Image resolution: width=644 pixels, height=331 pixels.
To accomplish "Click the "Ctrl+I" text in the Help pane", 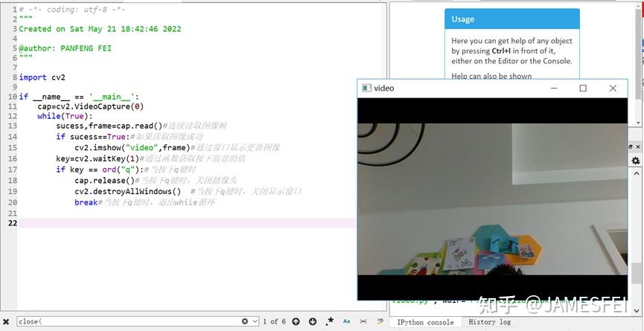I will click(x=502, y=51).
